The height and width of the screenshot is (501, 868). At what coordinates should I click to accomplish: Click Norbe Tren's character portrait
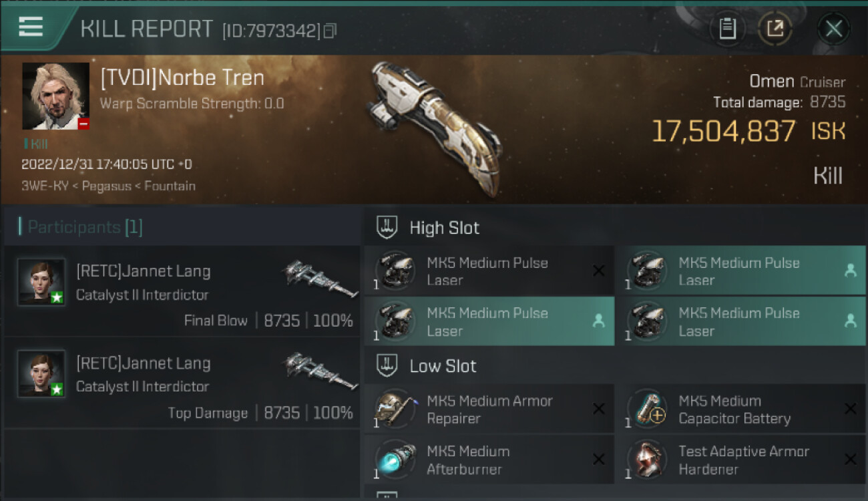pos(55,96)
